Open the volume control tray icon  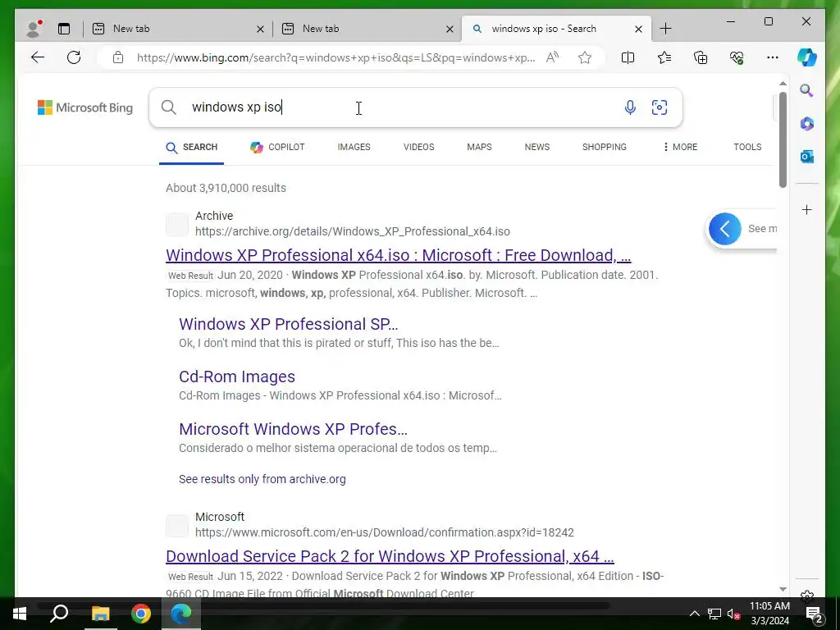pos(733,614)
